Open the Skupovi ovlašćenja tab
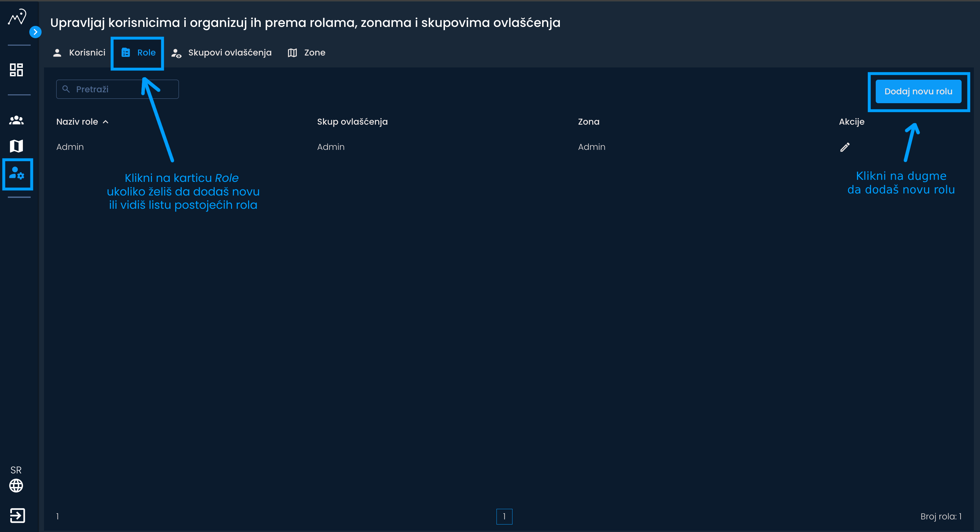 [x=221, y=53]
